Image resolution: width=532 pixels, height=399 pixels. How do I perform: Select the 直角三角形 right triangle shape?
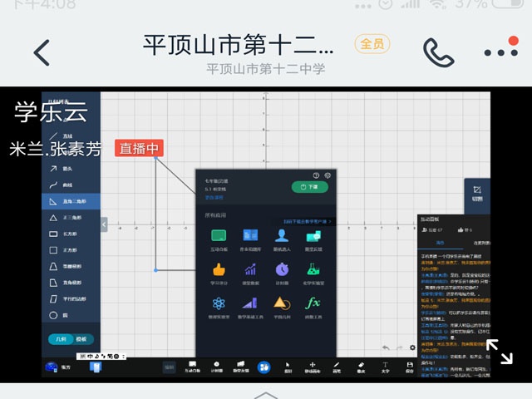(71, 201)
